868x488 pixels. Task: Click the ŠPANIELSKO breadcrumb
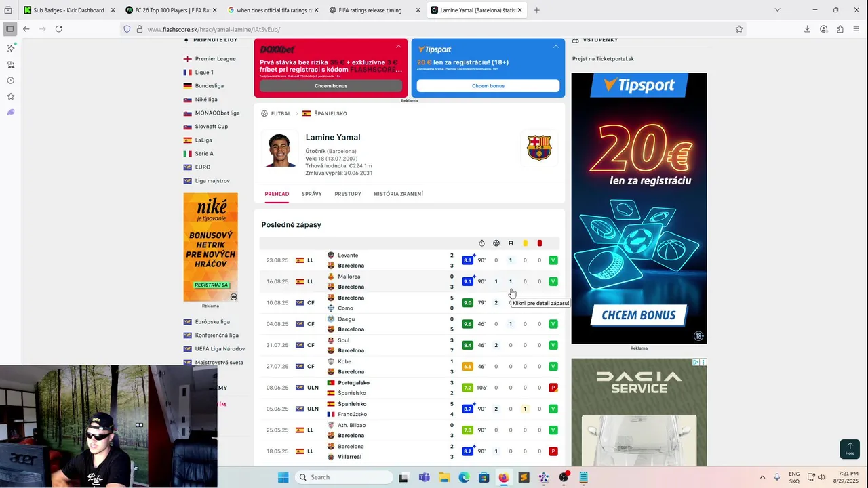click(x=330, y=114)
